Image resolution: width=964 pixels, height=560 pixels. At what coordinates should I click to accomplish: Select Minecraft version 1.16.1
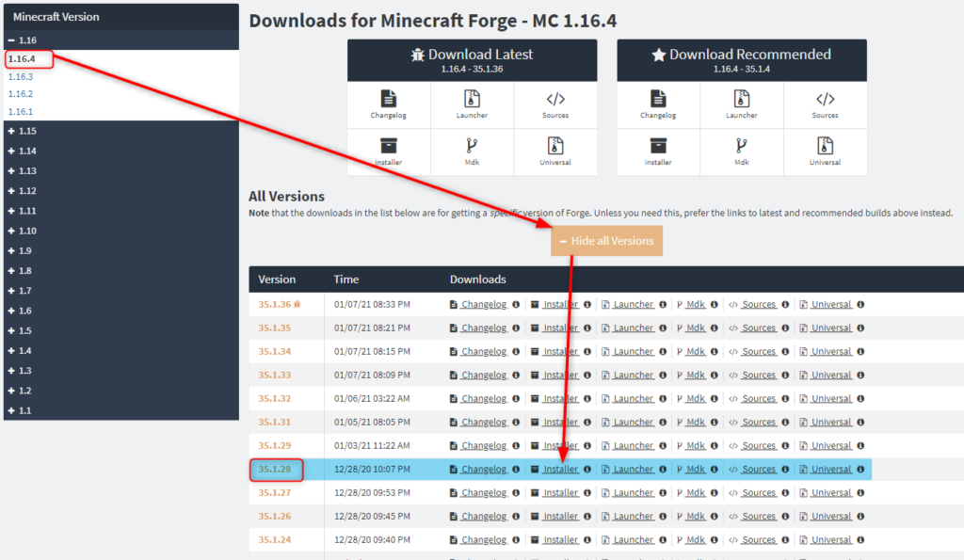point(21,112)
